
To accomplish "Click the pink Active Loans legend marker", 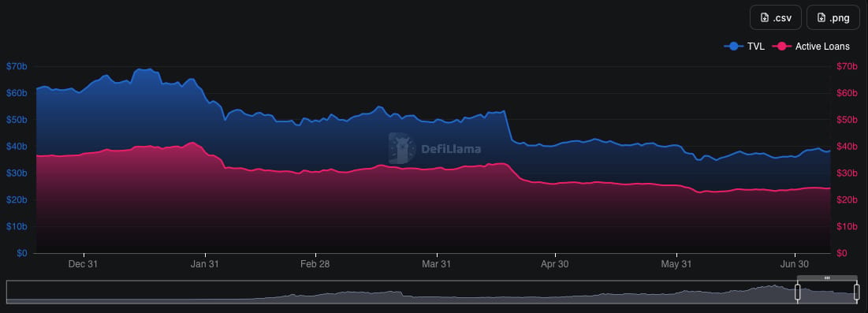I will pyautogui.click(x=781, y=47).
